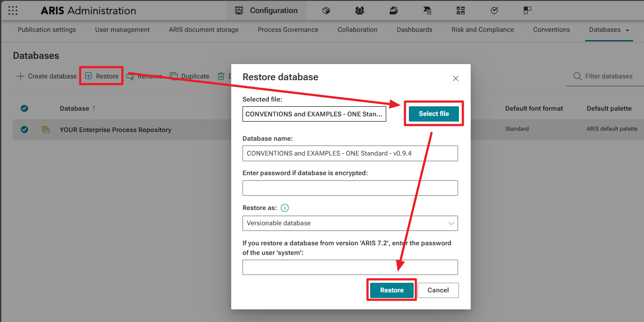
Task: Click the stacked folders icon in top bar
Action: click(x=394, y=10)
